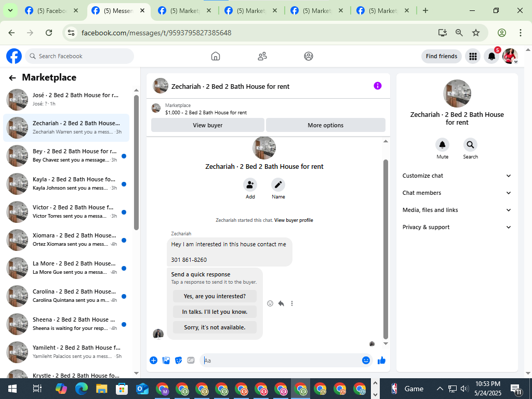The width and height of the screenshot is (532, 399).
Task: Open message more options dots
Action: coord(292,303)
